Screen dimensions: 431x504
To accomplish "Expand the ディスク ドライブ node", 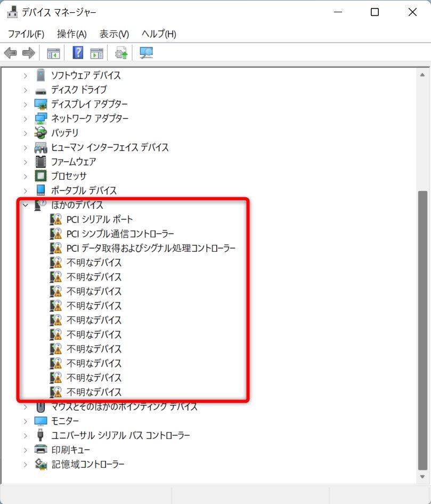I will coord(26,90).
